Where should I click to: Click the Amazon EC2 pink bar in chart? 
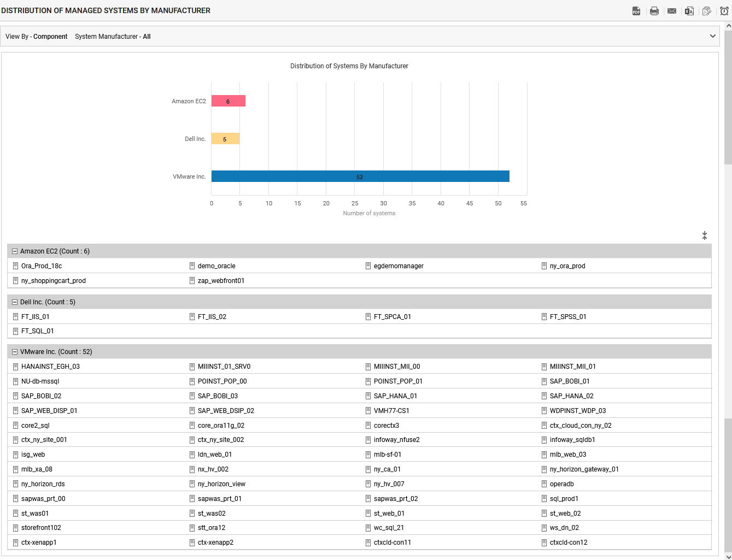pyautogui.click(x=229, y=101)
